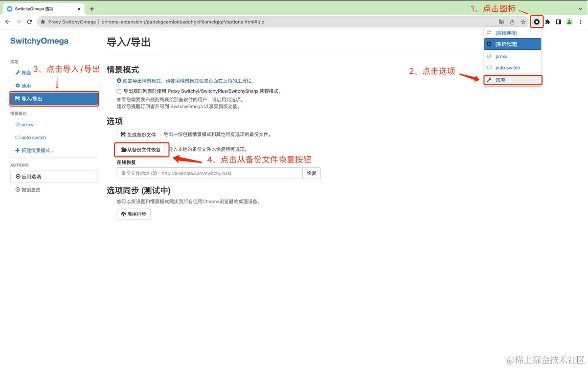
Task: Toggle the browser side panel icon
Action: [559, 22]
